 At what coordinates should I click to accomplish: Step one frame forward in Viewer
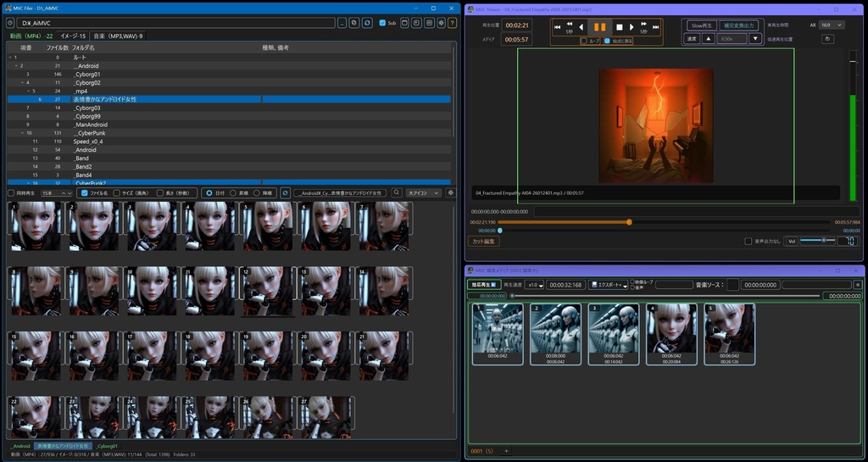(x=632, y=27)
